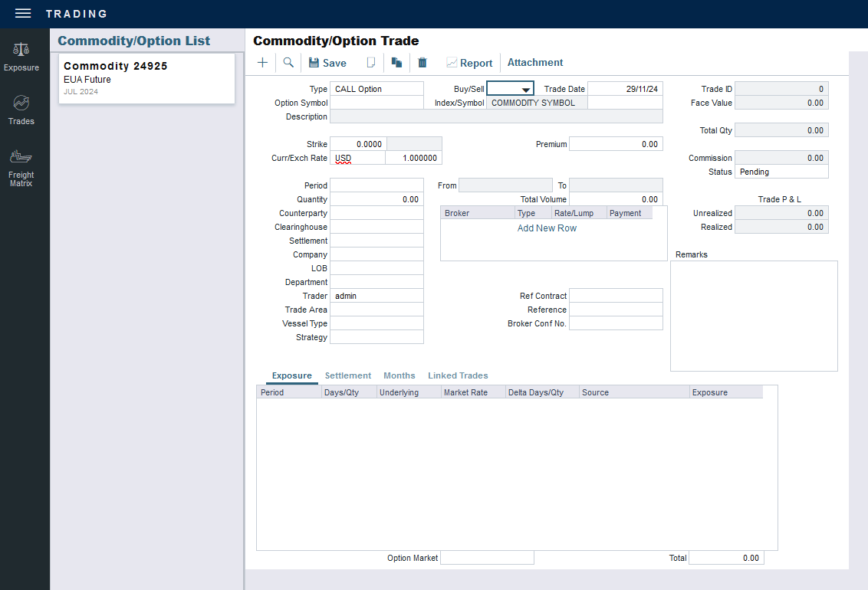This screenshot has width=868, height=590.
Task: Click the plus icon to add a trade
Action: pos(262,63)
